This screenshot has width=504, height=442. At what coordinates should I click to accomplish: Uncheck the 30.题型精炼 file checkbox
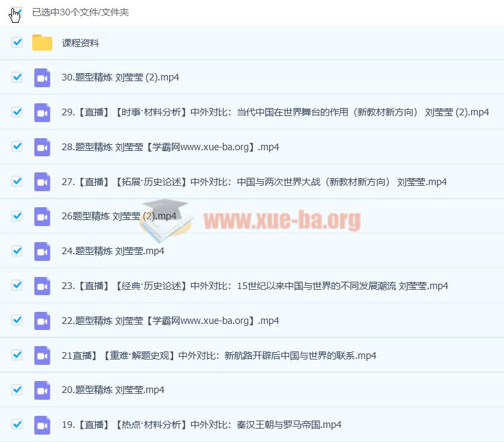pos(17,77)
